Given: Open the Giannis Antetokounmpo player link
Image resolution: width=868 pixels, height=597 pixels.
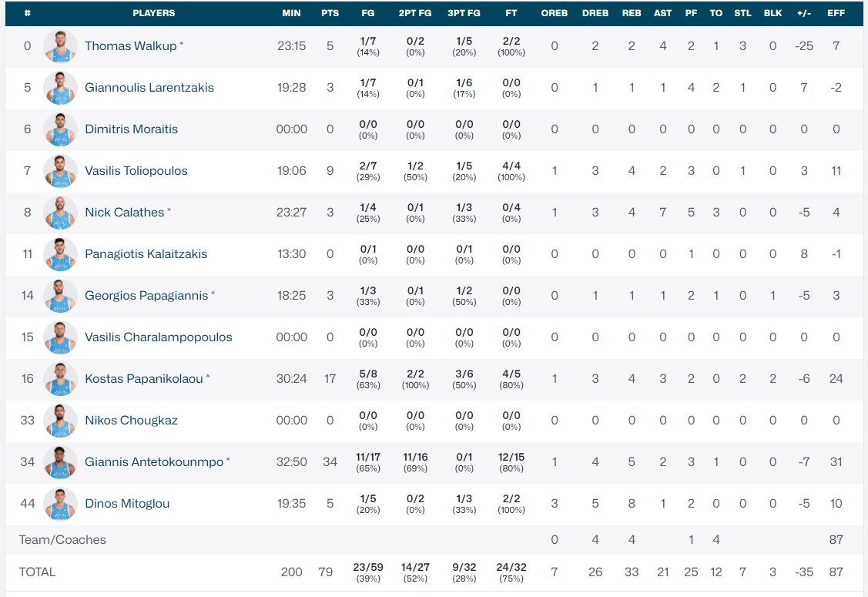Looking at the screenshot, I should coord(154,461).
